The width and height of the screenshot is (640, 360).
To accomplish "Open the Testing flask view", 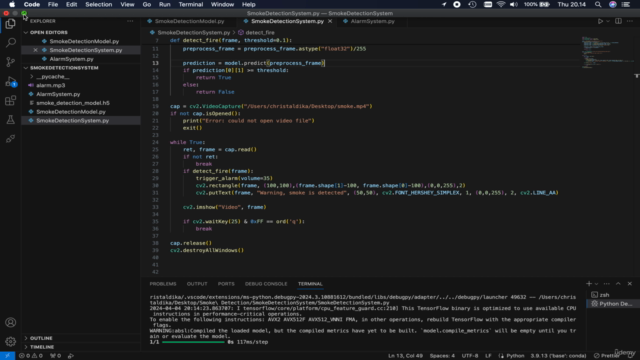I will tap(11, 120).
